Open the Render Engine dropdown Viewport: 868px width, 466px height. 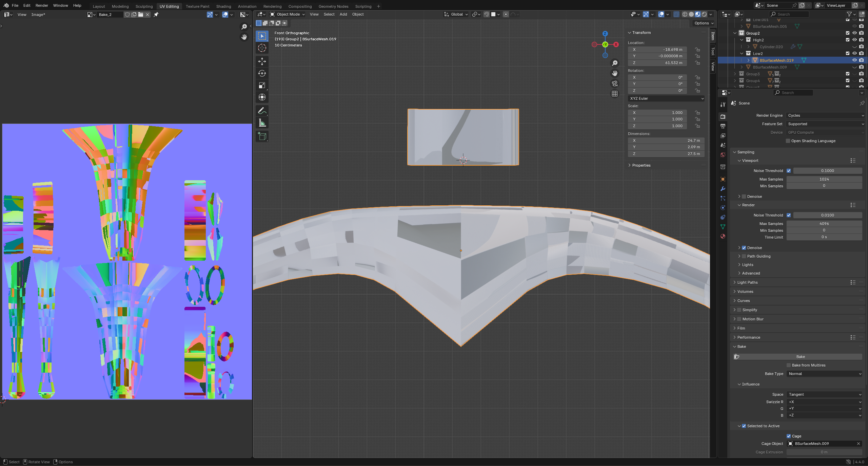tap(825, 115)
